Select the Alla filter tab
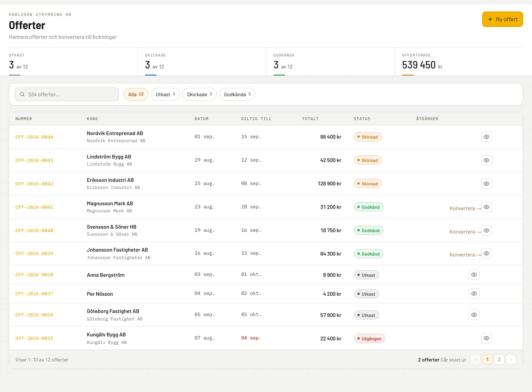 click(x=136, y=94)
